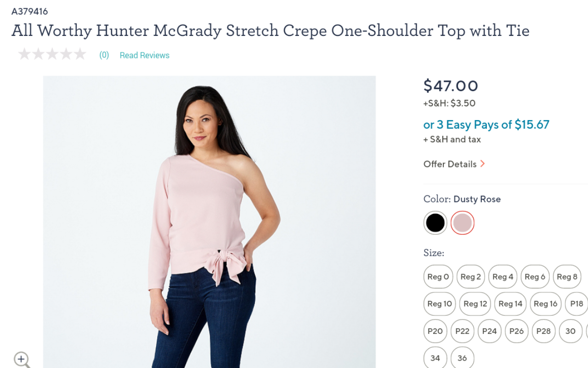The width and height of the screenshot is (588, 368).
Task: Select size Reg 16
Action: [x=545, y=304]
